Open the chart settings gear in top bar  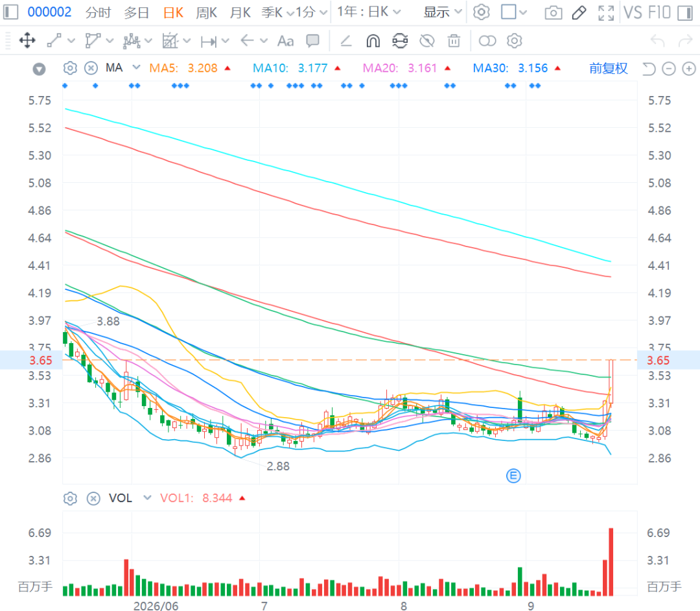(481, 12)
